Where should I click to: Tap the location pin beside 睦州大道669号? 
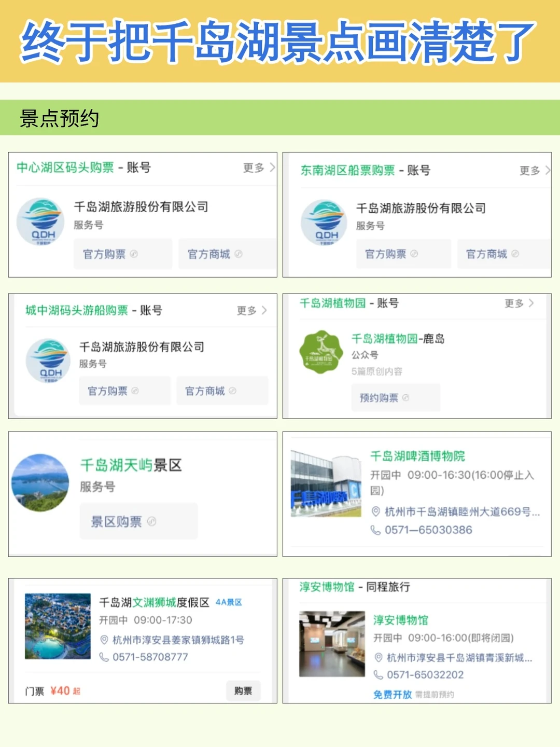pos(376,511)
